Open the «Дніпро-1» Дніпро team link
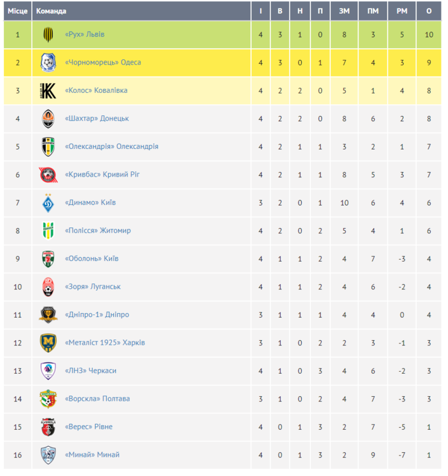Image resolution: width=448 pixels, height=476 pixels. click(97, 314)
